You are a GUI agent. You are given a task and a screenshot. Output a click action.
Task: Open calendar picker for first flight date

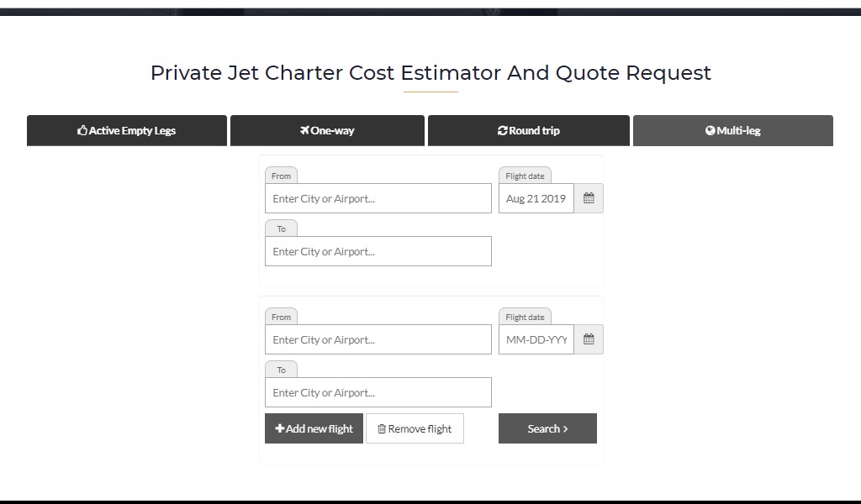(589, 199)
